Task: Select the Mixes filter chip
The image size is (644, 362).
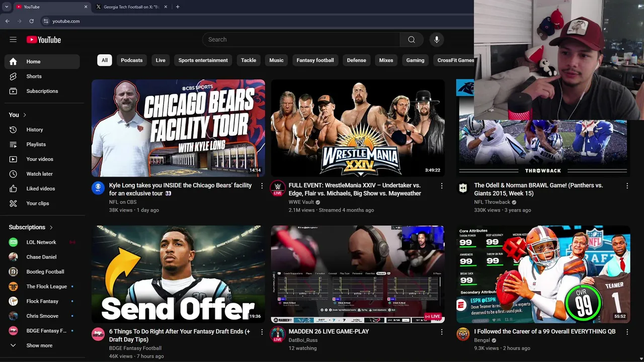Action: (386, 60)
